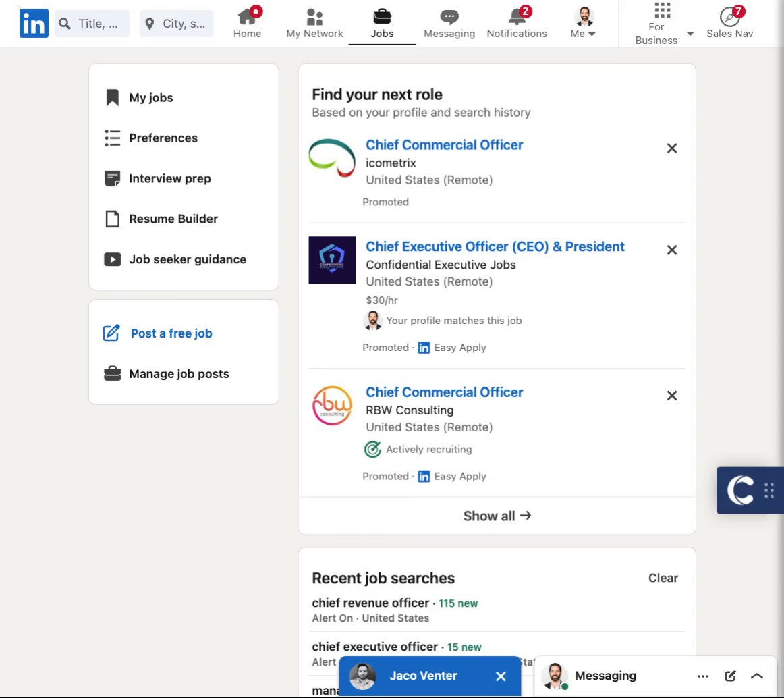Click the Messaging overlay profile avatar
Image resolution: width=784 pixels, height=698 pixels.
[x=555, y=676]
